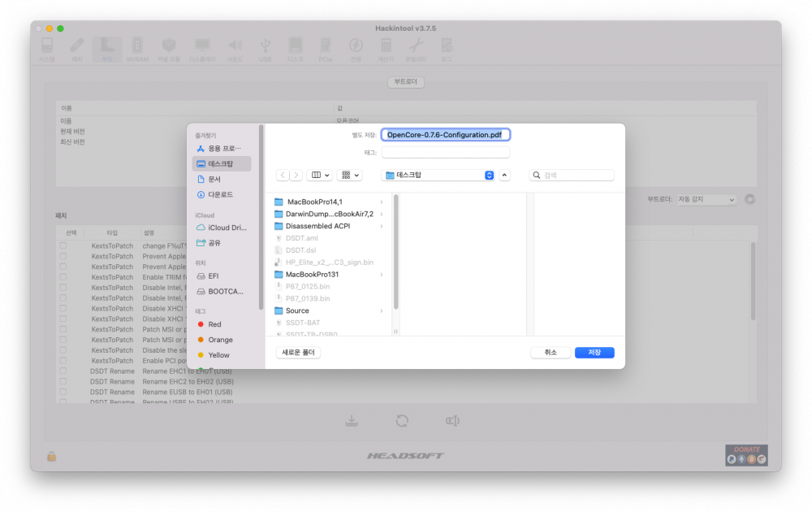This screenshot has width=812, height=512.
Task: Click the download bootloader icon at bottom
Action: click(352, 420)
